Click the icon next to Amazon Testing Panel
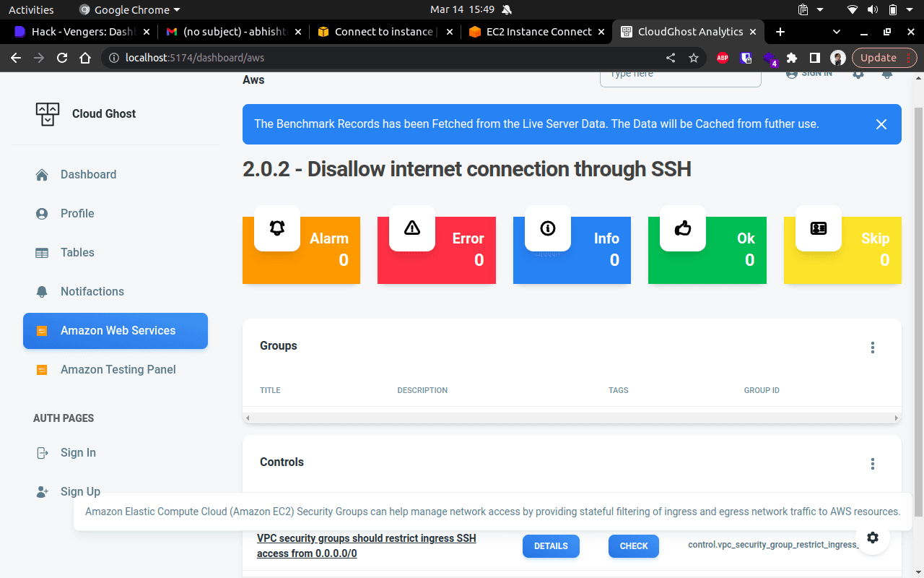The image size is (924, 578). pyautogui.click(x=42, y=370)
